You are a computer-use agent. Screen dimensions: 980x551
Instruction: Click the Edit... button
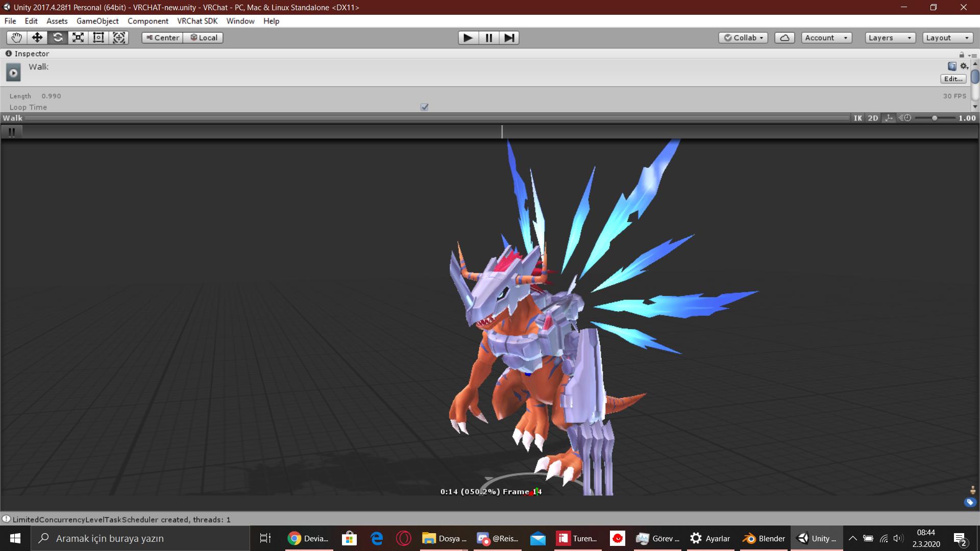953,79
